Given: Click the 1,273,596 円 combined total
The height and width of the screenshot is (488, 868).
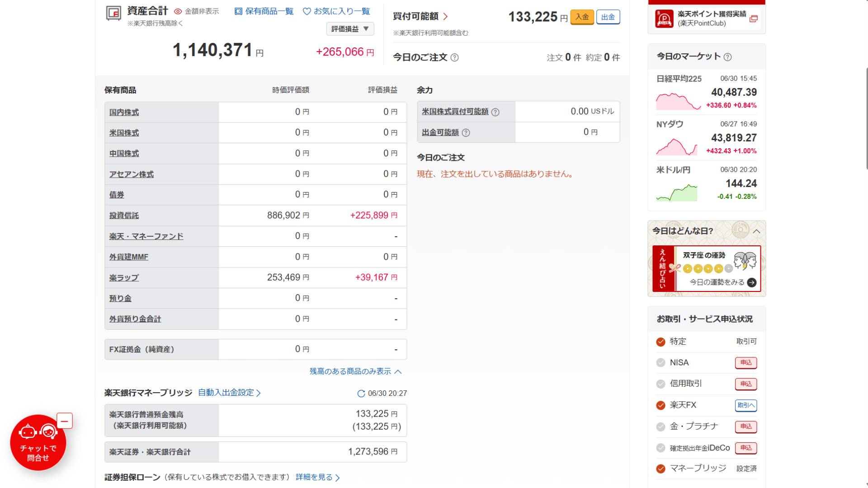Looking at the screenshot, I should coord(373,452).
